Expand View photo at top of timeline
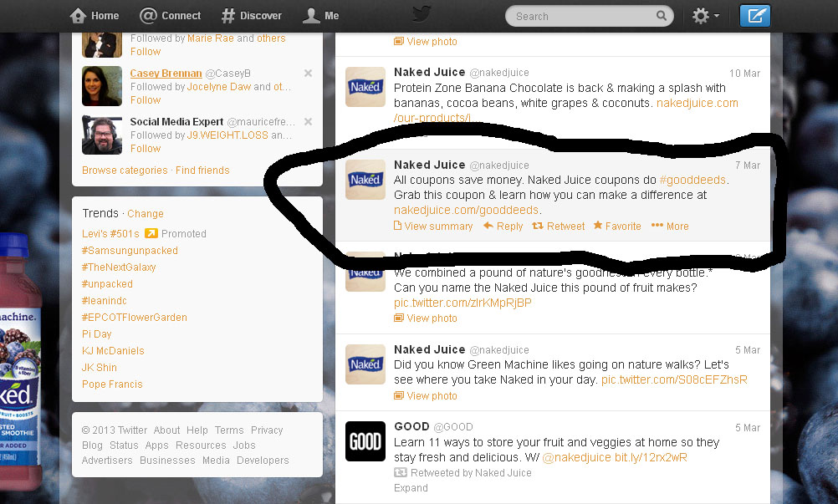The width and height of the screenshot is (838, 504). 426,42
